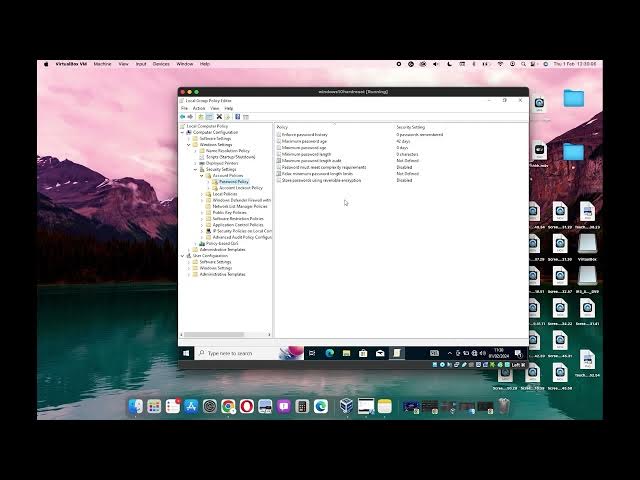Toggle the Show/Hide Console Tree toolbar icon

click(x=209, y=117)
